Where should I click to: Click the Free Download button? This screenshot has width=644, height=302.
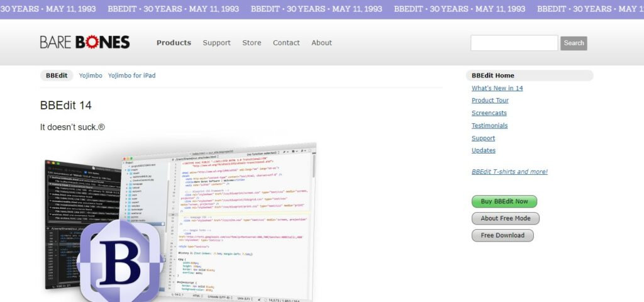502,235
